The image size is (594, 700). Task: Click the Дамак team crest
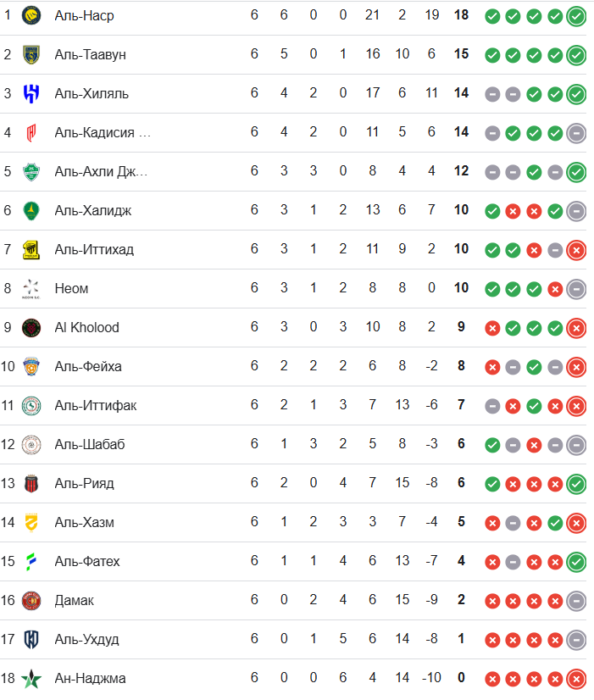click(x=31, y=600)
